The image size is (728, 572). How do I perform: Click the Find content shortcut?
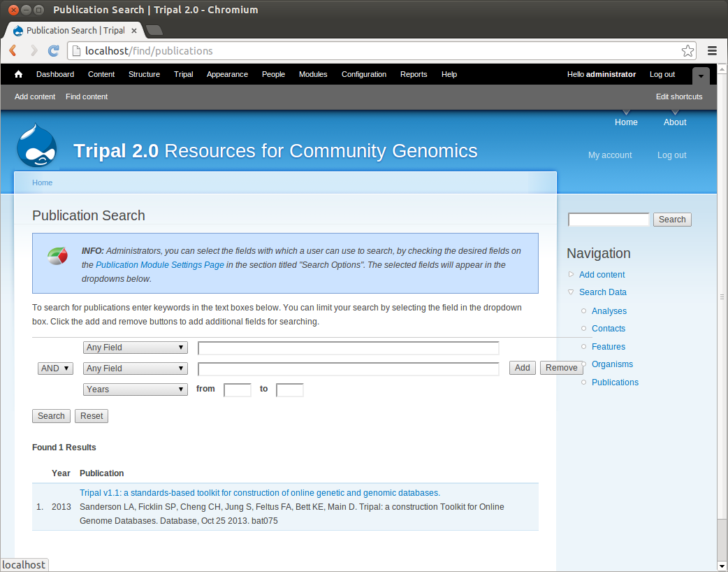[87, 96]
